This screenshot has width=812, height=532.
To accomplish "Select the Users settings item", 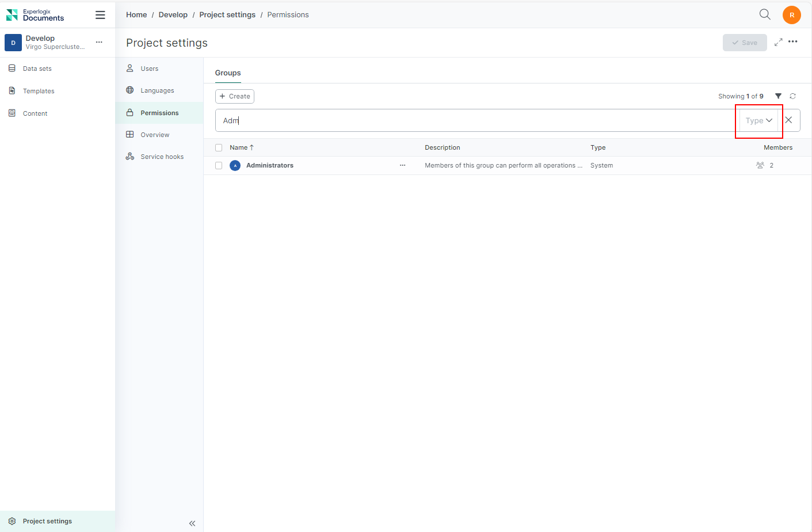I will [159, 69].
